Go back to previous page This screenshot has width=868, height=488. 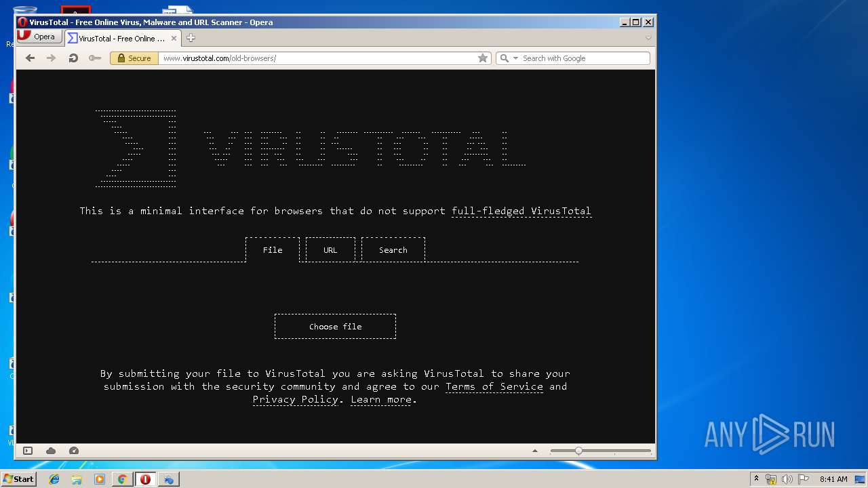pyautogui.click(x=30, y=58)
